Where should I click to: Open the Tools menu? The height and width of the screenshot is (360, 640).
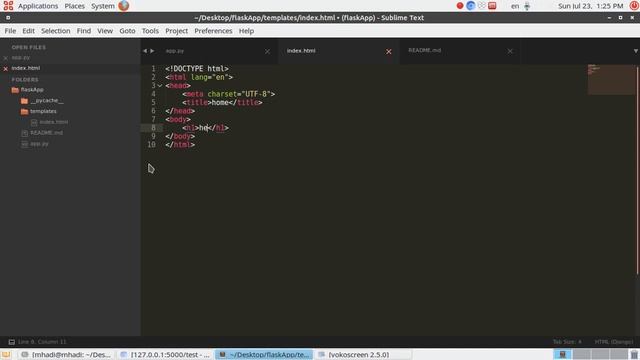coord(150,31)
